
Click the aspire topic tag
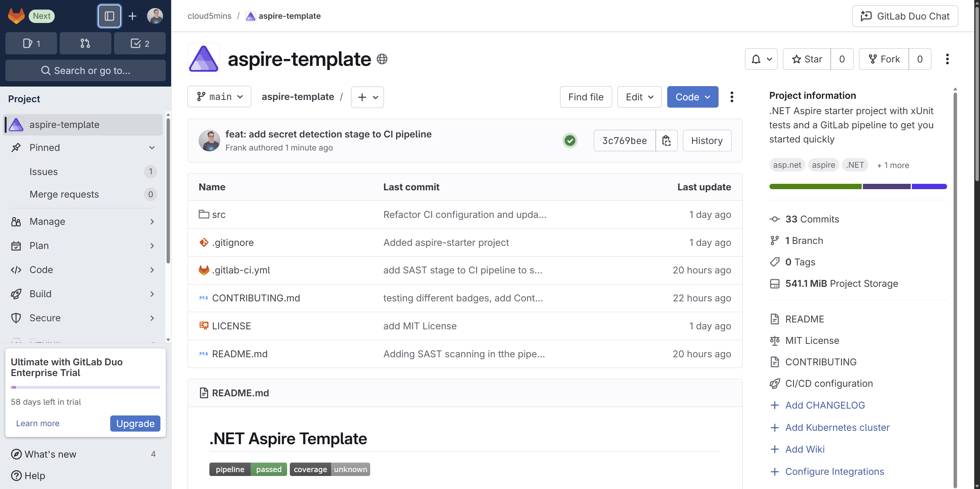pos(823,165)
